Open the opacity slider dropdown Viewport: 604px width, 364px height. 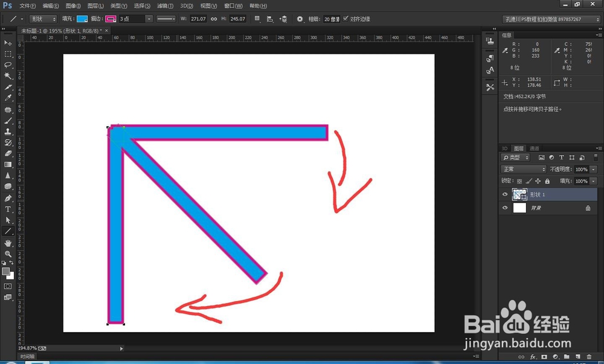[594, 169]
